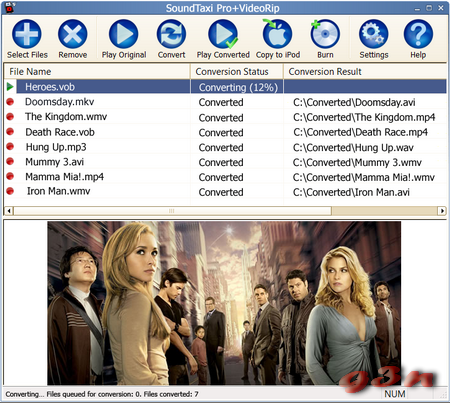This screenshot has height=403, width=450.
Task: Open the Burn disc tool
Action: coord(325,34)
